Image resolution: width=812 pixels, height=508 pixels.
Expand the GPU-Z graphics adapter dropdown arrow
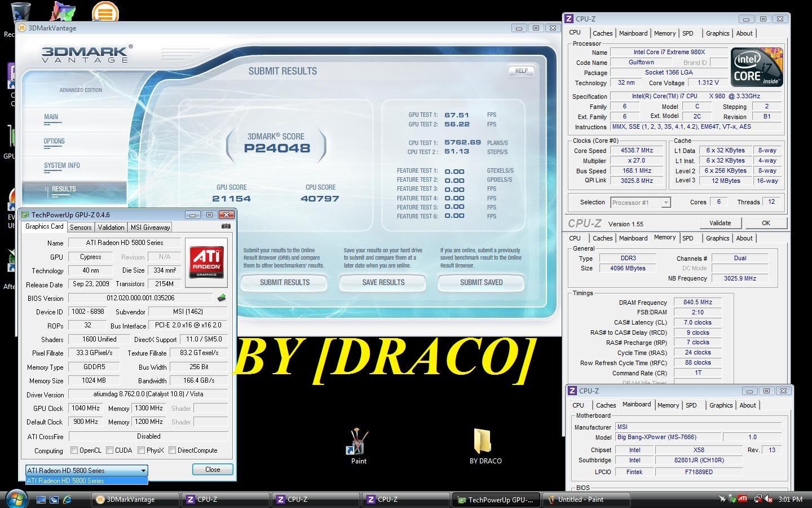143,470
